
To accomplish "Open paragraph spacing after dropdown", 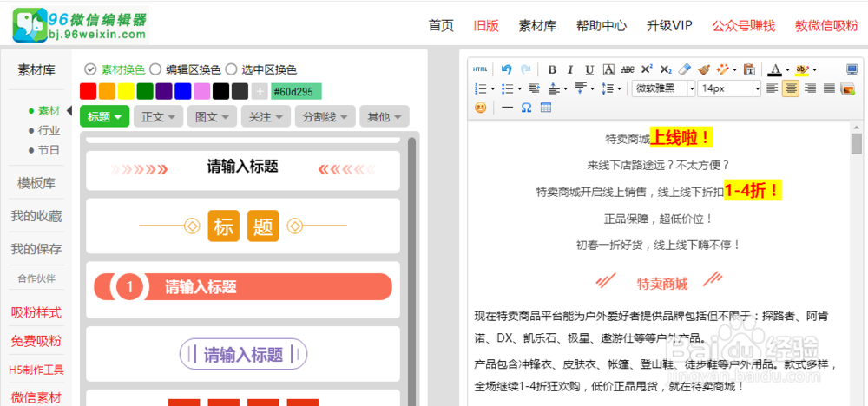I will pos(592,88).
